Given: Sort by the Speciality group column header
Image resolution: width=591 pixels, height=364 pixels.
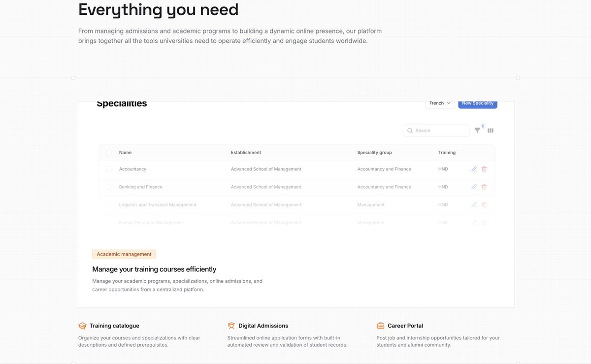Looking at the screenshot, I should point(375,153).
